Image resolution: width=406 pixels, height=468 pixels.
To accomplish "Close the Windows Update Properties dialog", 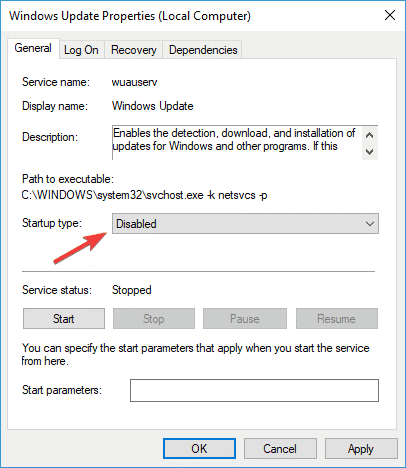I will [x=390, y=15].
